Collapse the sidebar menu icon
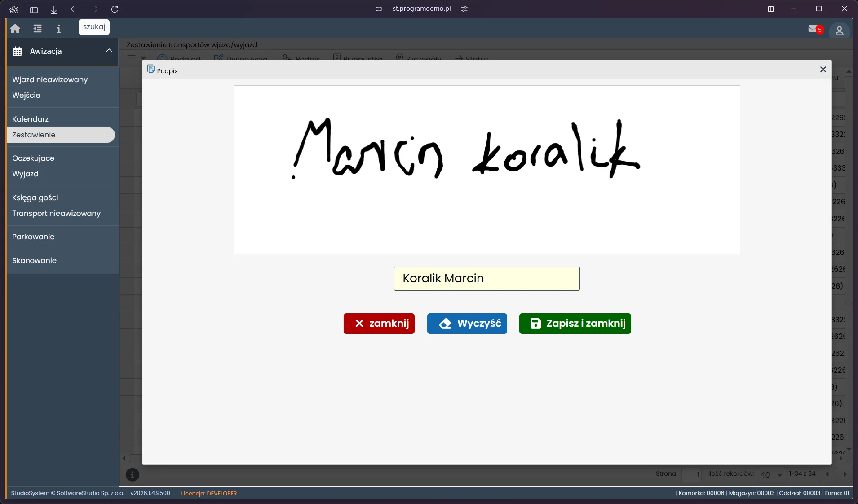Screen dimensions: 858x504 (38, 29)
